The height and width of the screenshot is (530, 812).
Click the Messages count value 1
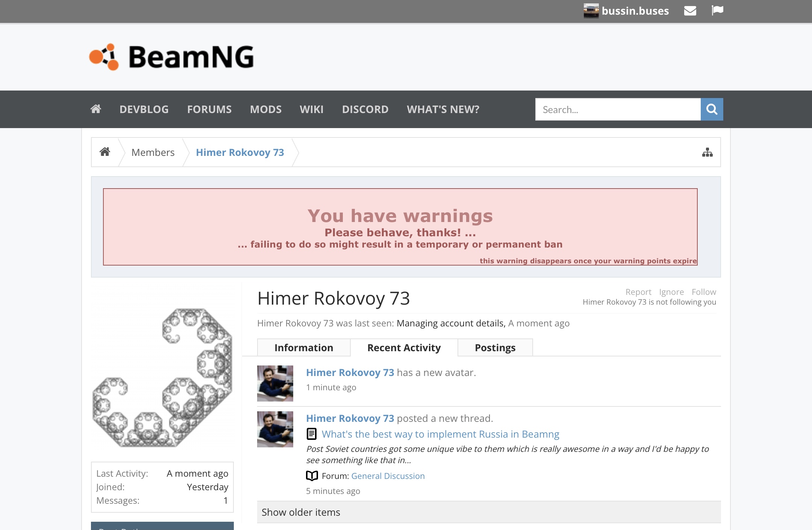226,500
